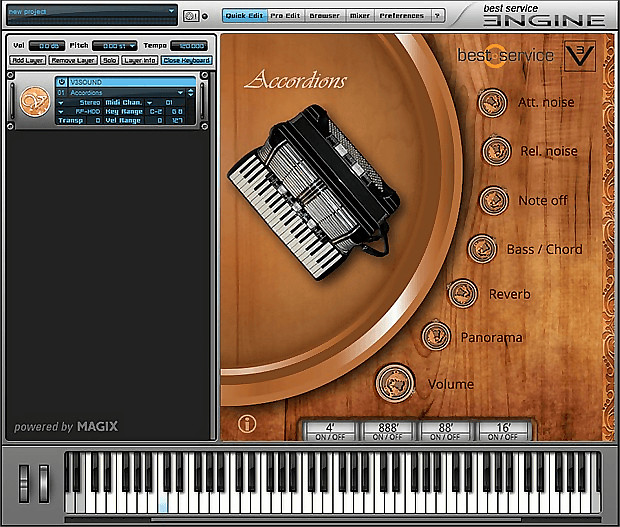Click the Att. noise knob
Screen dimensions: 620x527
[x=491, y=102]
